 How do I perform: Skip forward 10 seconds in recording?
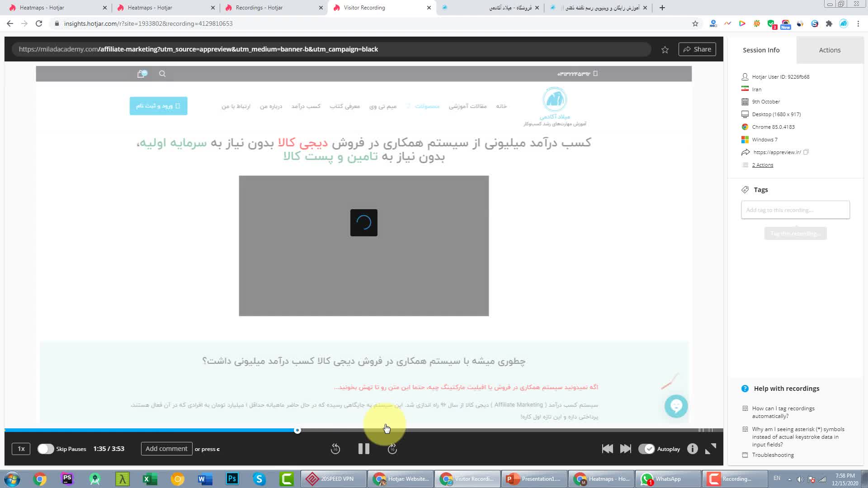pos(392,449)
